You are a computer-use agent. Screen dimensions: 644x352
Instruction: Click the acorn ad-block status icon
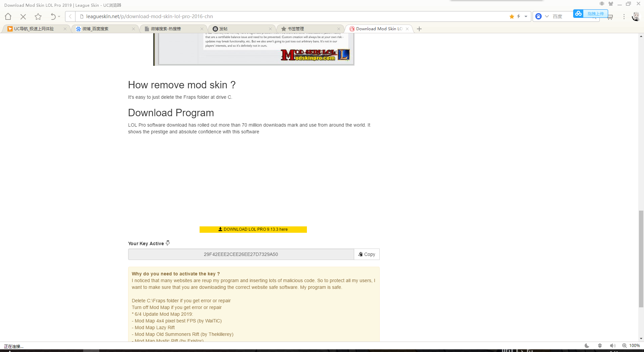pyautogui.click(x=600, y=346)
